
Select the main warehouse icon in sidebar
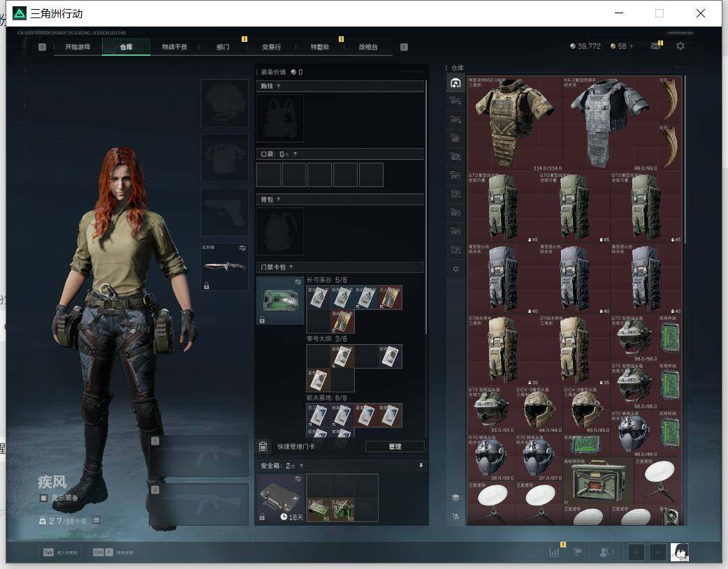[x=456, y=83]
